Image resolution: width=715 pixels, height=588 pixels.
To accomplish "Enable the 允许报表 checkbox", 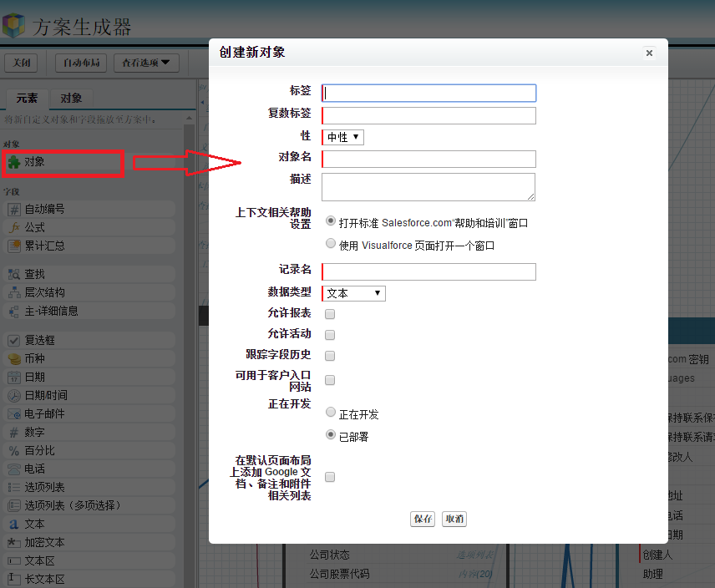I will tap(330, 314).
